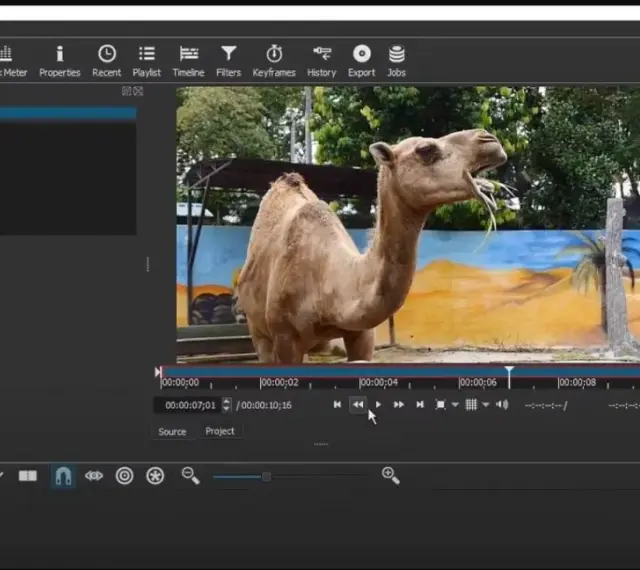Image resolution: width=640 pixels, height=570 pixels.
Task: Click the 00:00:04 mark on the ruler
Action: pyautogui.click(x=378, y=383)
